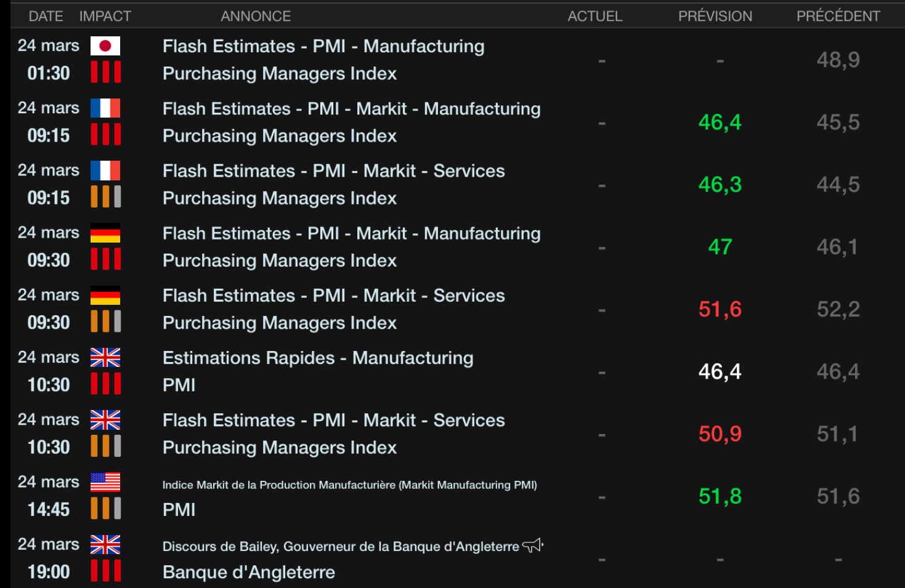Sort by the IMPACT column header
The width and height of the screenshot is (905, 588).
(x=105, y=17)
